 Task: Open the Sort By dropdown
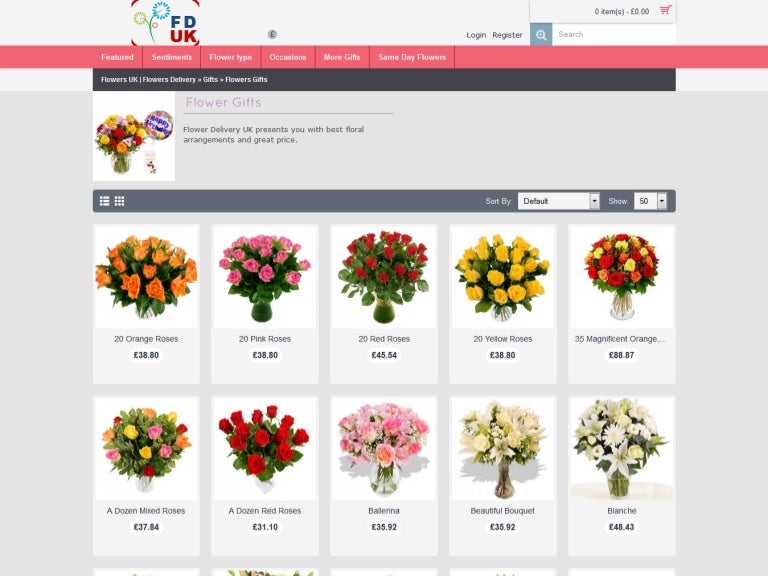pyautogui.click(x=558, y=201)
